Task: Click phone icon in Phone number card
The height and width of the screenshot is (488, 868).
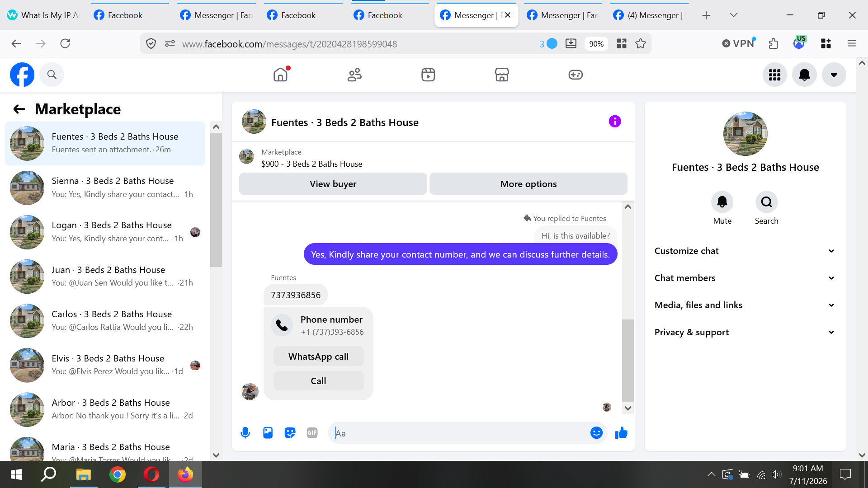Action: tap(282, 325)
